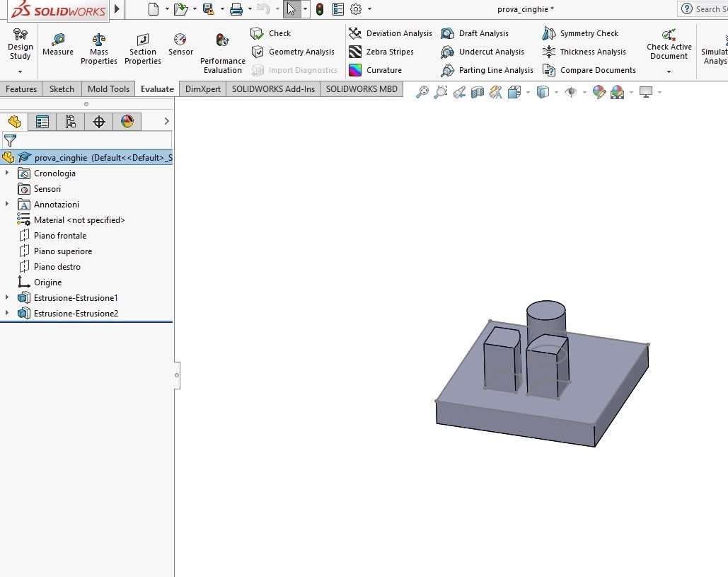
Task: Click the Select cursor tool
Action: (x=291, y=8)
